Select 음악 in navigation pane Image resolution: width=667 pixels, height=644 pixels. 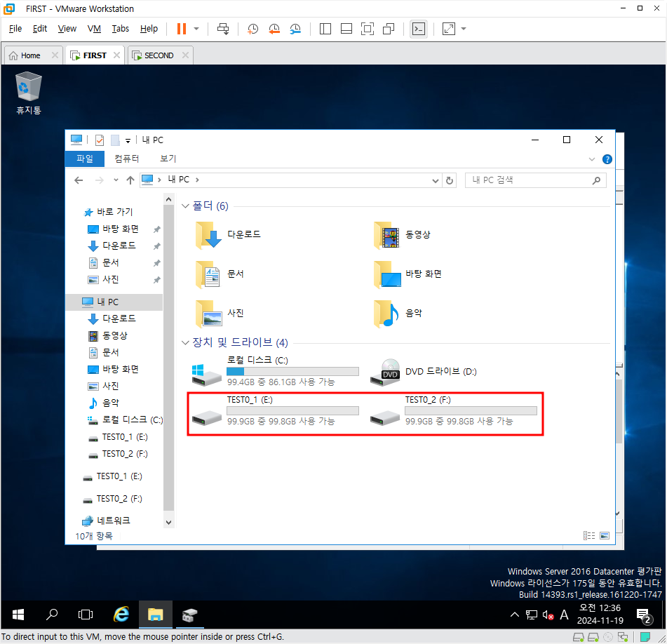(x=104, y=403)
